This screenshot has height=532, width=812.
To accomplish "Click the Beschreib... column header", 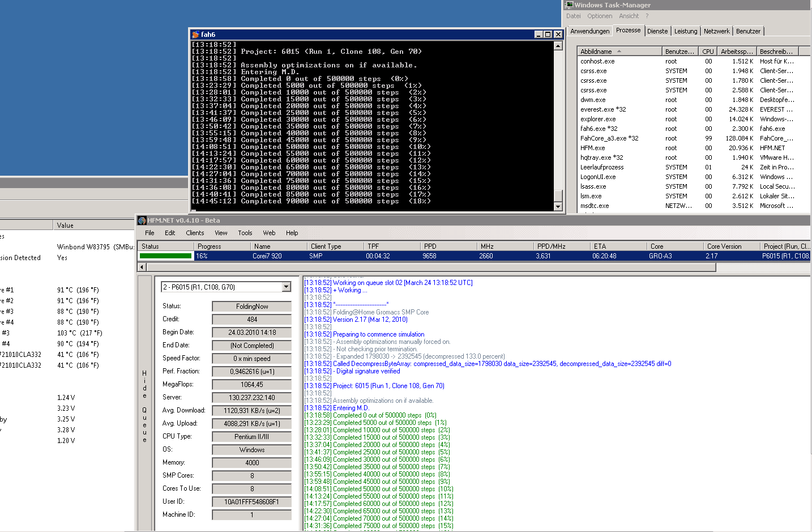I will [778, 52].
